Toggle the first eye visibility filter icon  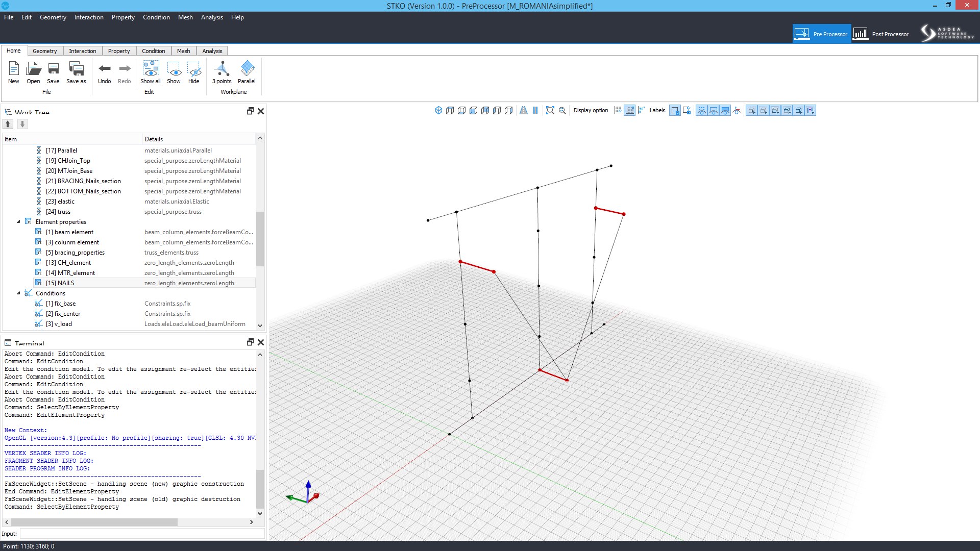pyautogui.click(x=702, y=110)
